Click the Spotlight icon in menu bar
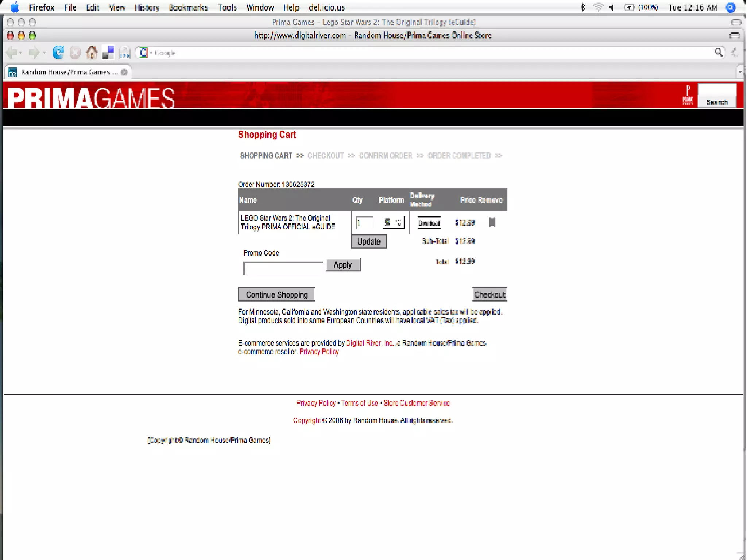This screenshot has height=560, width=747. 731,7
